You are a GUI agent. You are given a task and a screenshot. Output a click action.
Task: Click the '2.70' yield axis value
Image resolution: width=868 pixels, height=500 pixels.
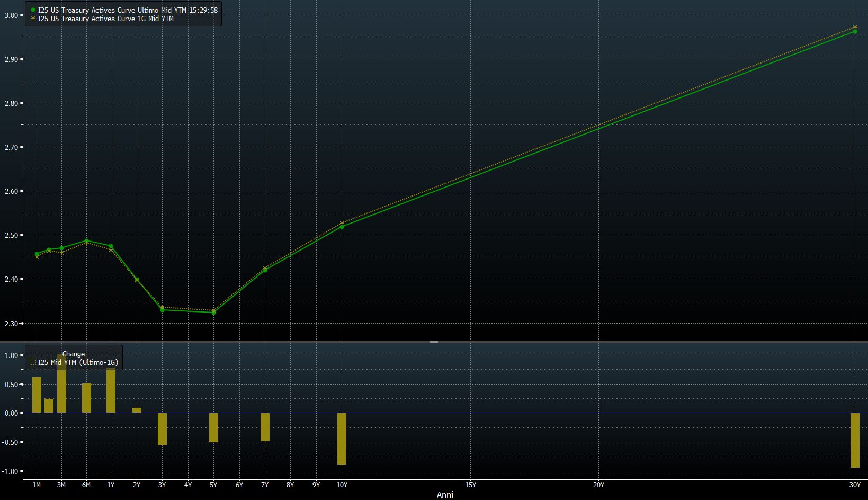coord(11,147)
